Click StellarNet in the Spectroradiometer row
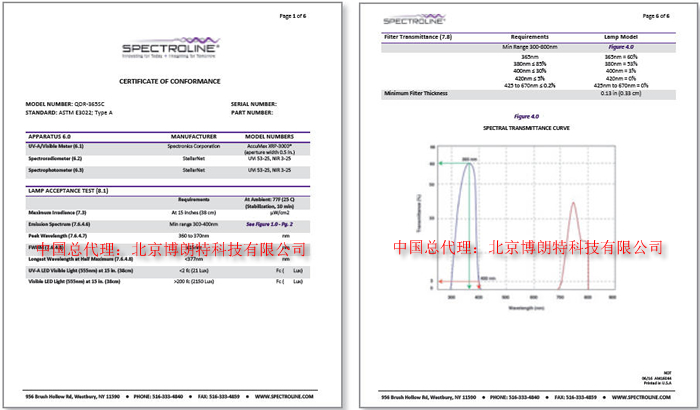Viewport: 700px width, 410px height. click(194, 158)
